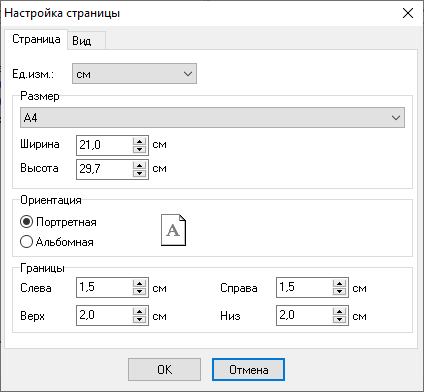This screenshot has width=424, height=392.
Task: Expand the A4 paper size dropdown
Action: (212, 117)
